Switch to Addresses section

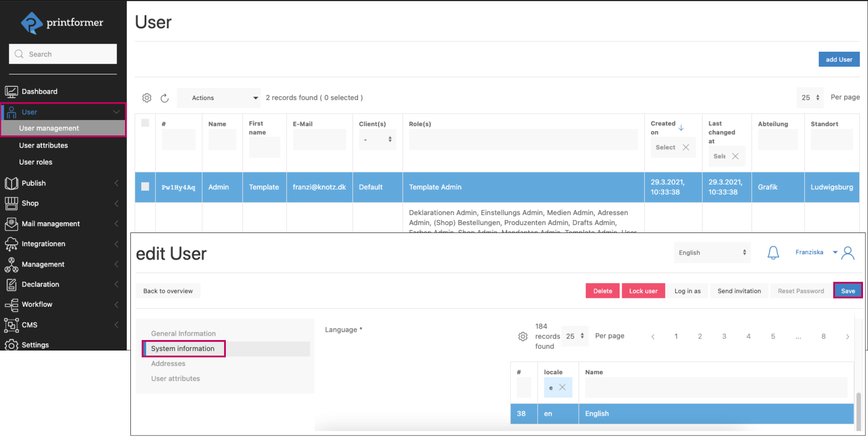pyautogui.click(x=168, y=363)
